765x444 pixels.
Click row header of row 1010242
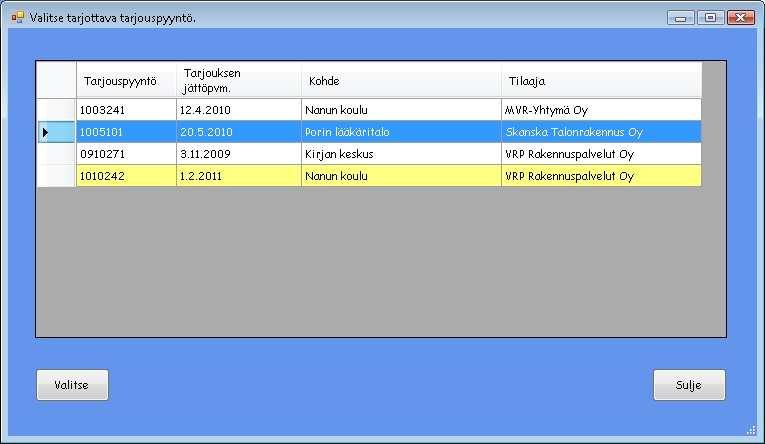pos(57,176)
